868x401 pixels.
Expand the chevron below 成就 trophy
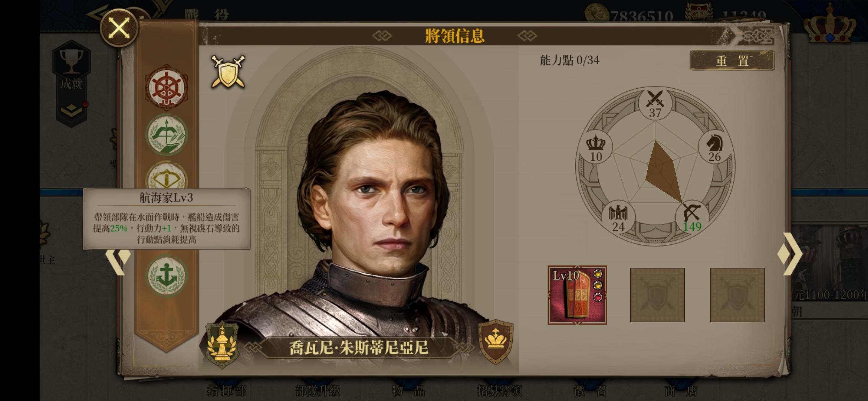tap(72, 110)
